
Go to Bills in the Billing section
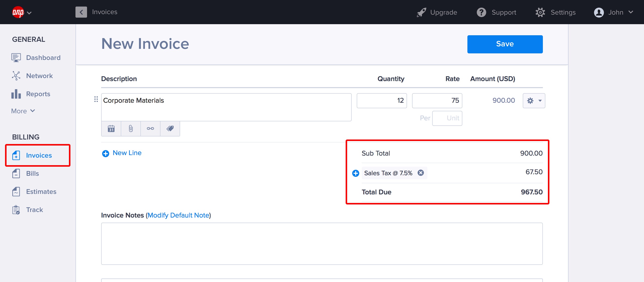[32, 173]
